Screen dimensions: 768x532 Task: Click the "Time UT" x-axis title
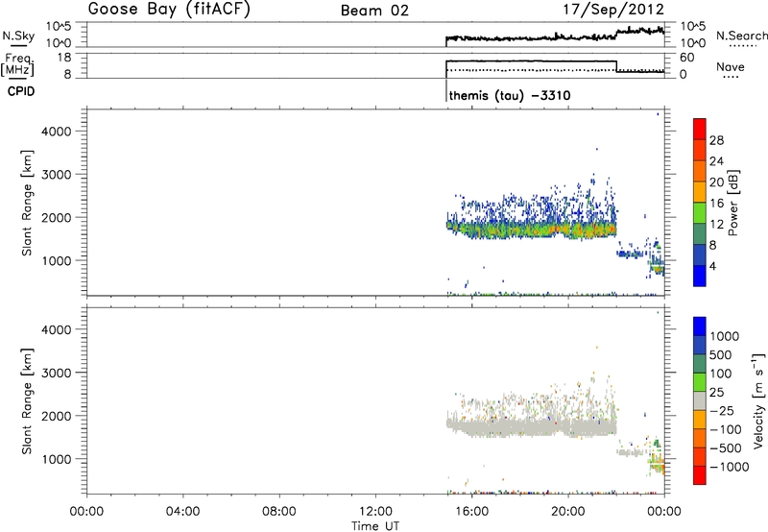375,526
